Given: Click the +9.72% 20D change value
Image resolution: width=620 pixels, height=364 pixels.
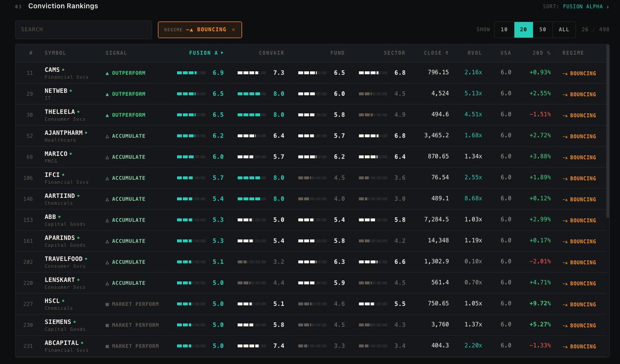Looking at the screenshot, I should 540,304.
